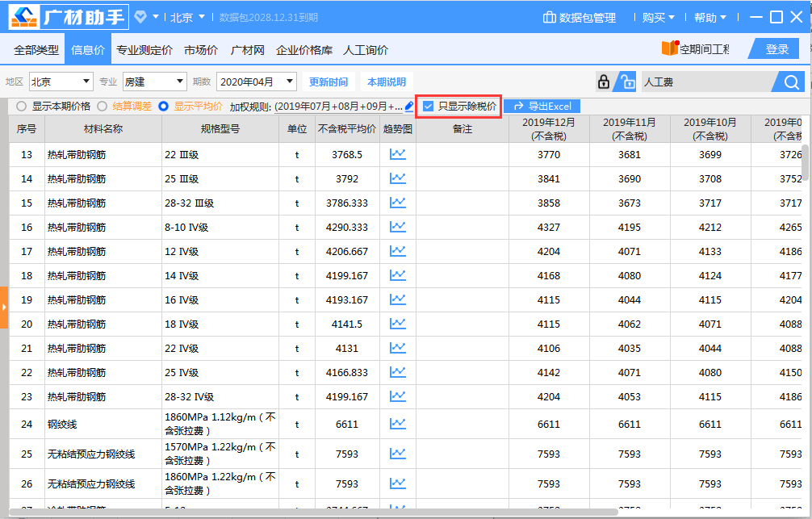Open the 专业 房建 dropdown
This screenshot has height=519, width=812.
click(x=154, y=82)
